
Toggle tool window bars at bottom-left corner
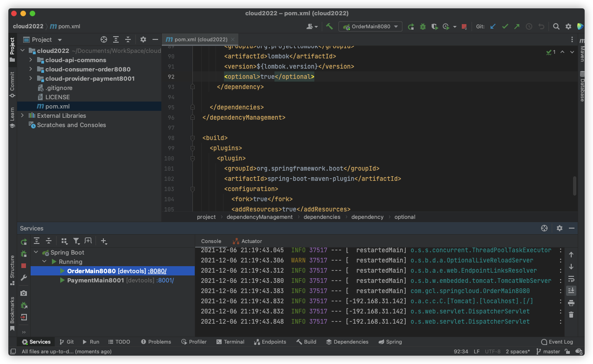(13, 351)
